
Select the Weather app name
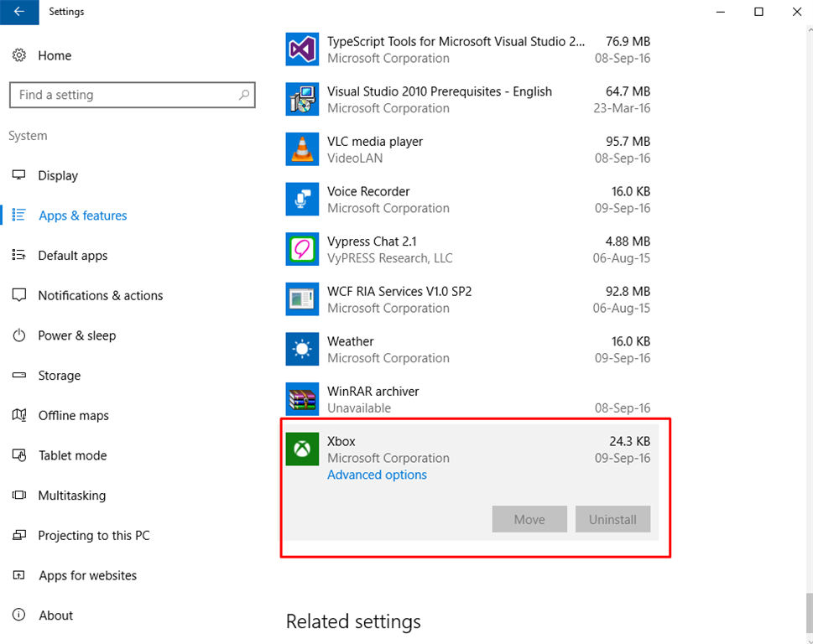(350, 341)
